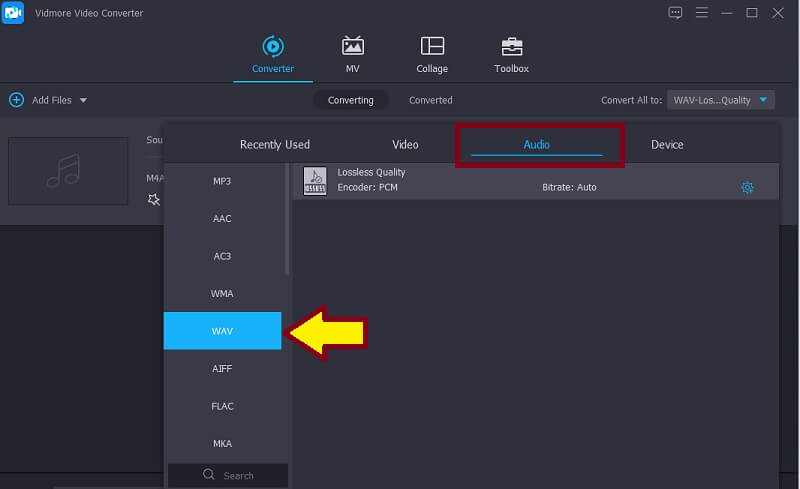Click the audio file music thumbnail

click(x=68, y=171)
